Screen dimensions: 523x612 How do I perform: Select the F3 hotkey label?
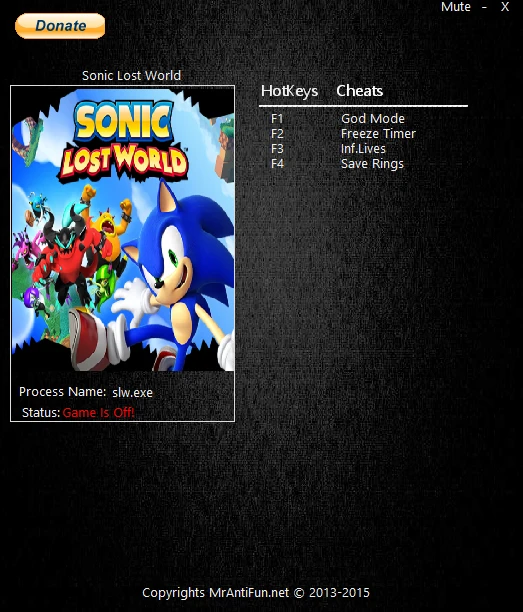point(277,149)
